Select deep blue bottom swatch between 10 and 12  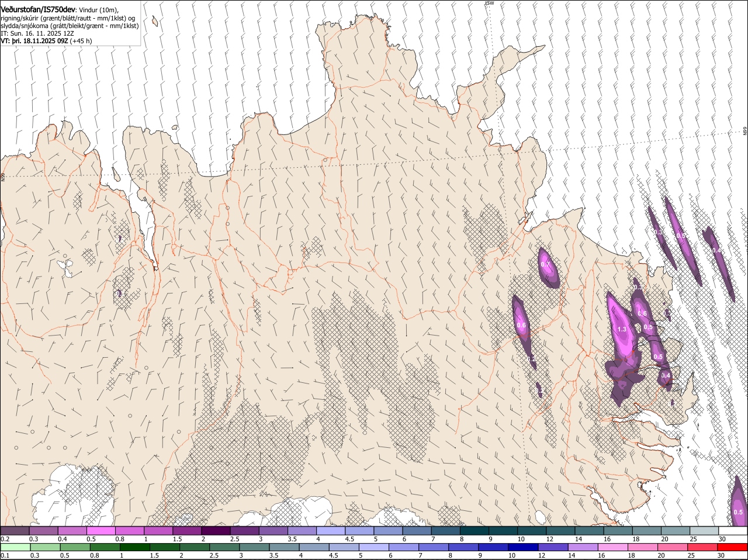522,547
